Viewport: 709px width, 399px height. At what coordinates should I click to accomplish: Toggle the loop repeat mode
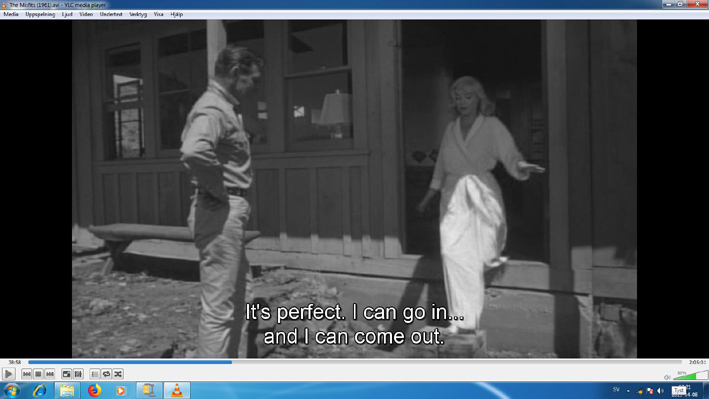[106, 374]
